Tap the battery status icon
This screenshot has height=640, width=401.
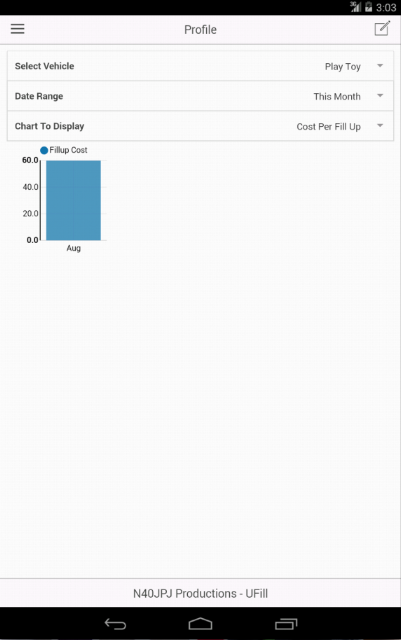368,7
